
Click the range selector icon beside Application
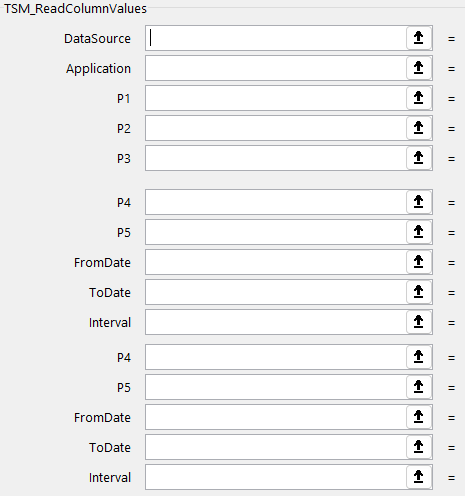[419, 68]
